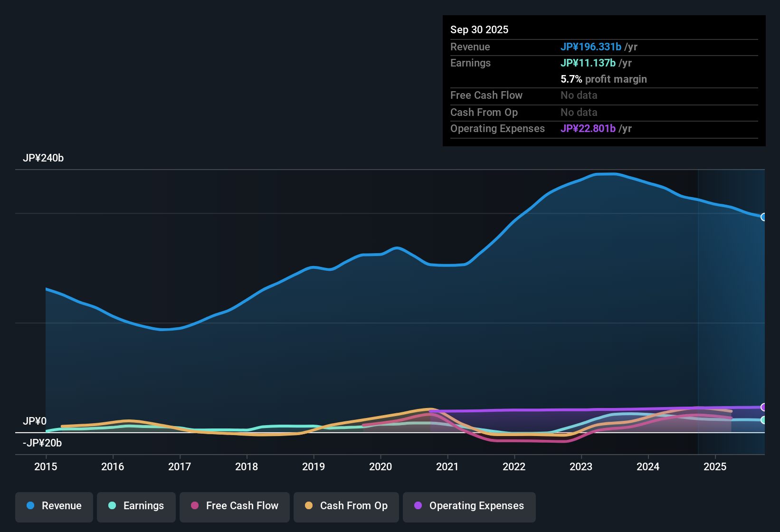The image size is (780, 532).
Task: Click the white Revenue endpoint marker on chart
Action: [x=764, y=217]
